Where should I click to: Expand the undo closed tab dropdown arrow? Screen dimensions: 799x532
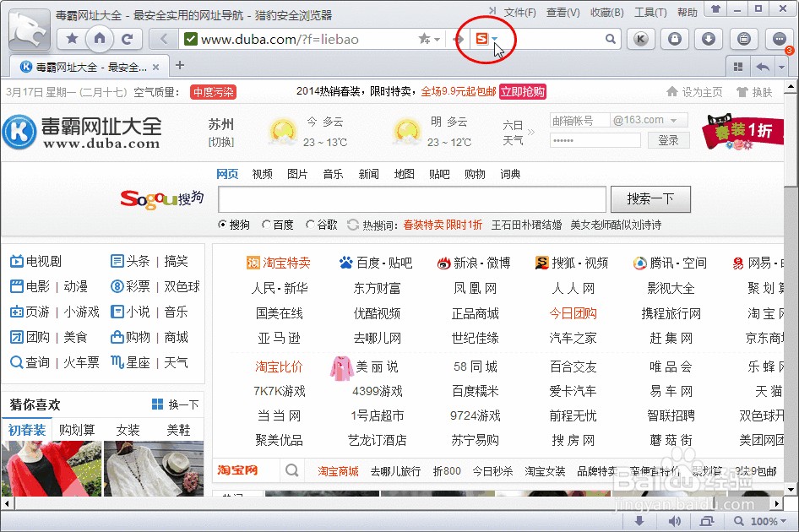pyautogui.click(x=781, y=67)
